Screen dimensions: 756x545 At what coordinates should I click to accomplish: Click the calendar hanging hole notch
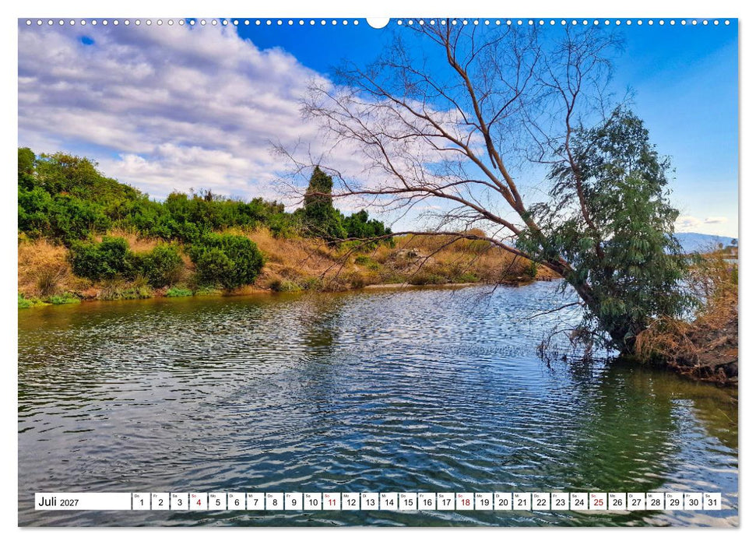coord(378,23)
